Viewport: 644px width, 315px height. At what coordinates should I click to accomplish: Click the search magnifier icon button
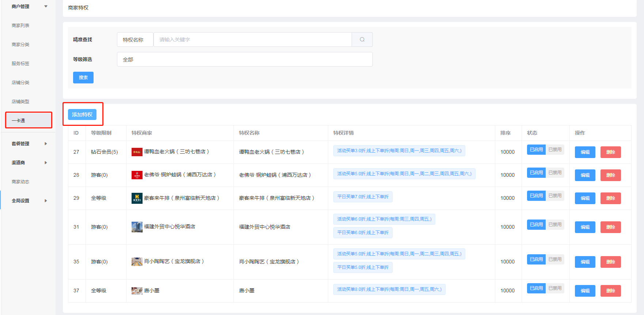(x=362, y=40)
